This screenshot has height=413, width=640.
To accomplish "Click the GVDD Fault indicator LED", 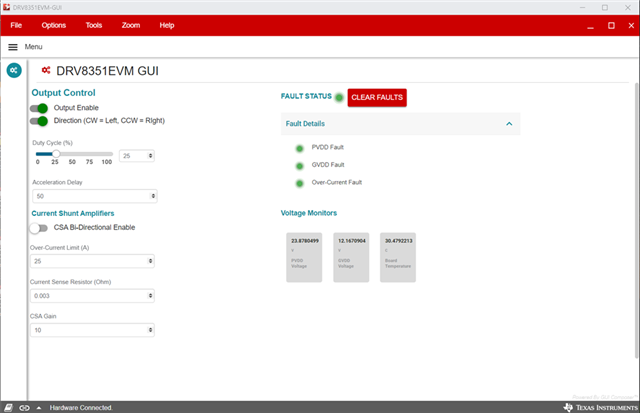I will tap(300, 166).
